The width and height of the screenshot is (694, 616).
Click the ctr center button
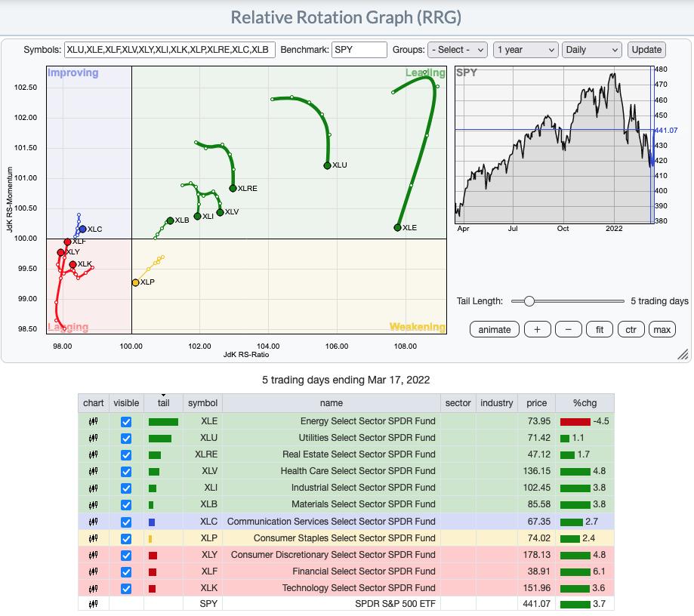(631, 330)
